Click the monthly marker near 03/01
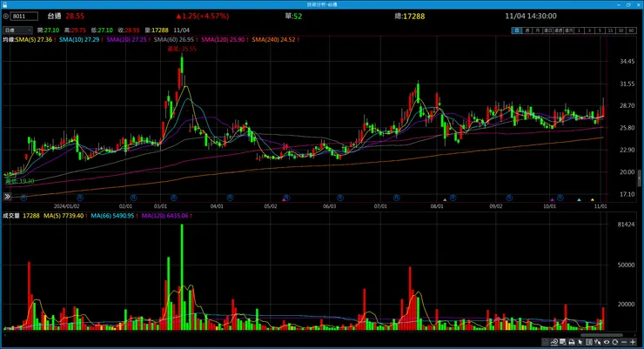Screen dimensions: 644x349 coord(174,198)
